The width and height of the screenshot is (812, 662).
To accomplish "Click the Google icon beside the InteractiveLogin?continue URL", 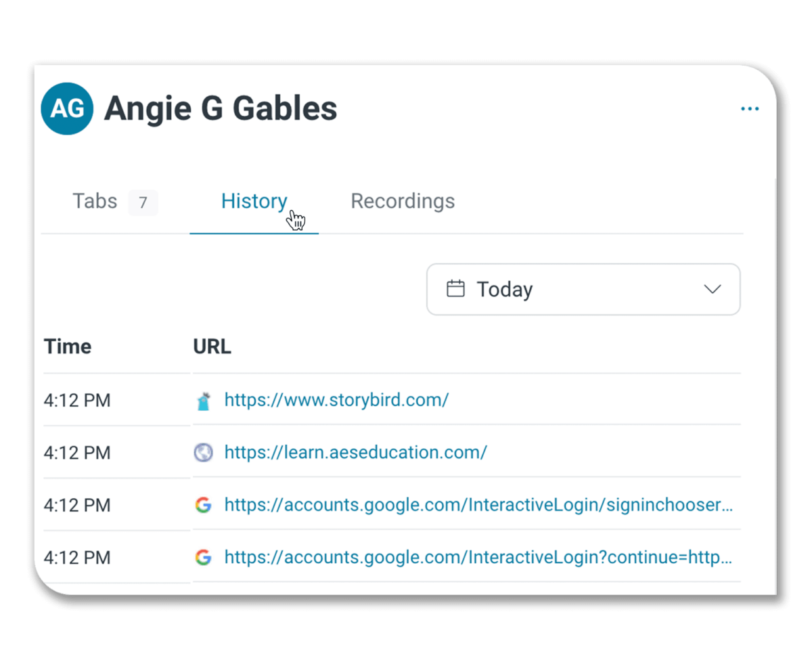I will 203,558.
